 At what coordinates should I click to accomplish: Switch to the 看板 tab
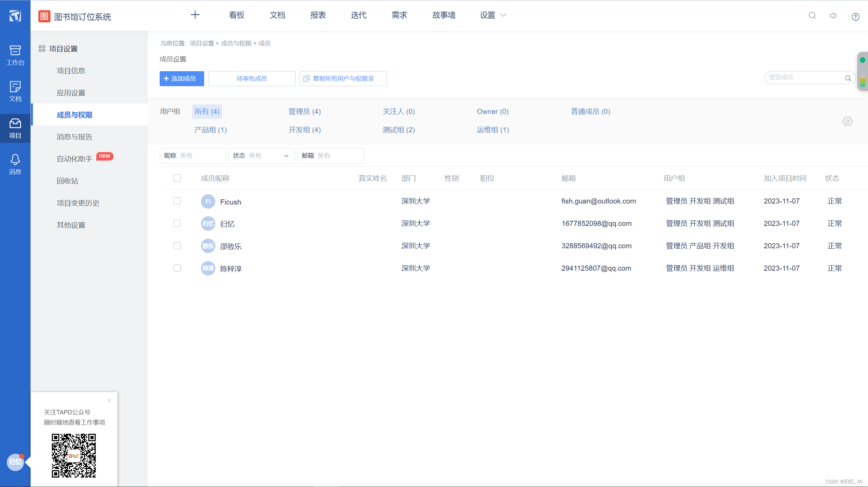tap(236, 15)
